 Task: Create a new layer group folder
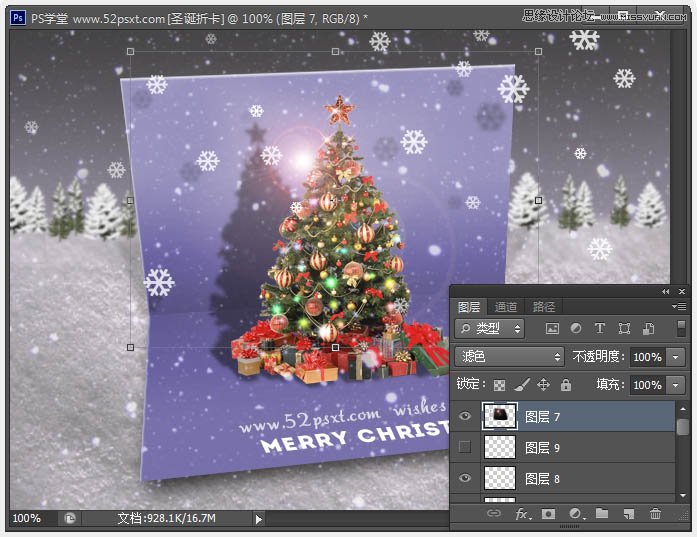point(602,513)
